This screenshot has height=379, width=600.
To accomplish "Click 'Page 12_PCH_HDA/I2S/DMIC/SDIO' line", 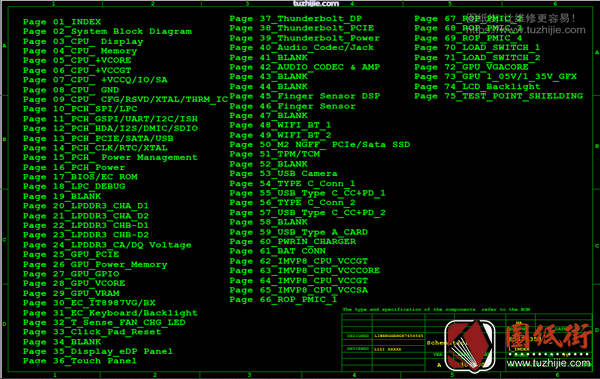I will [111, 129].
